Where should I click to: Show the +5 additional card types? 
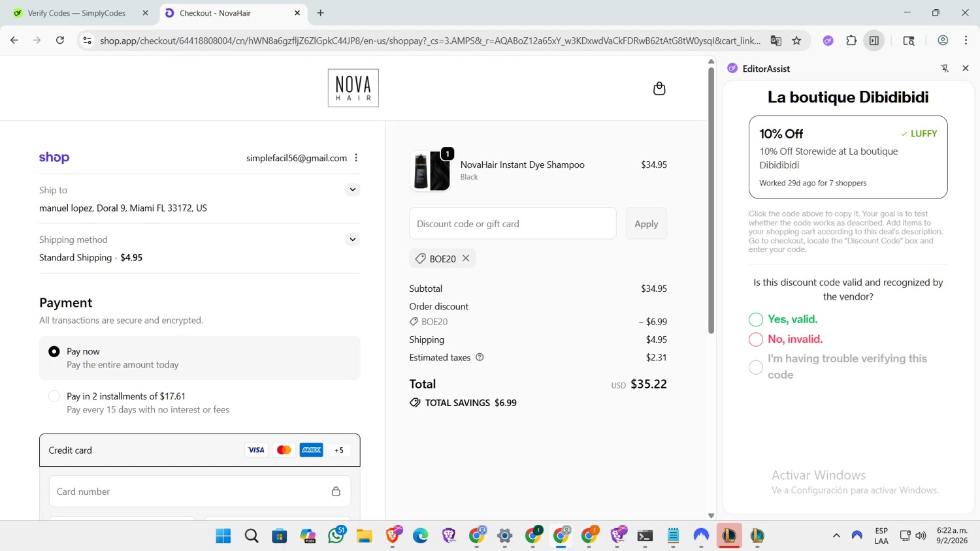pyautogui.click(x=338, y=450)
